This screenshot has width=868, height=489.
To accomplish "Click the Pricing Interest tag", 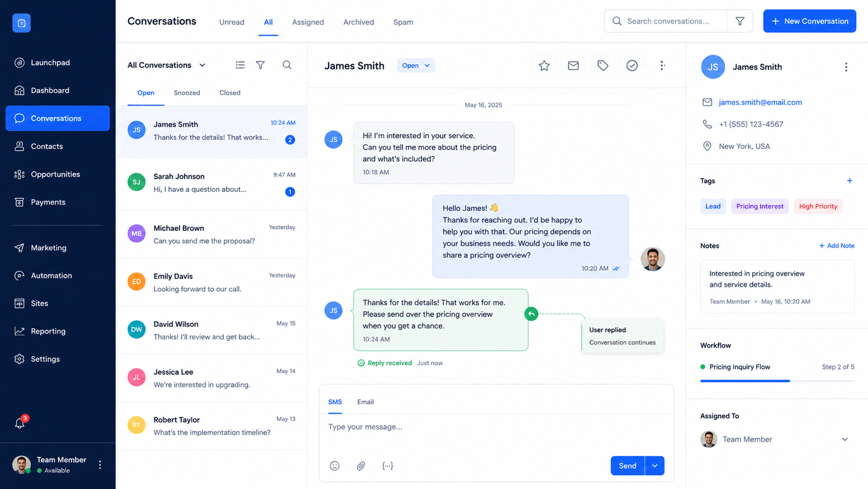I will 760,206.
